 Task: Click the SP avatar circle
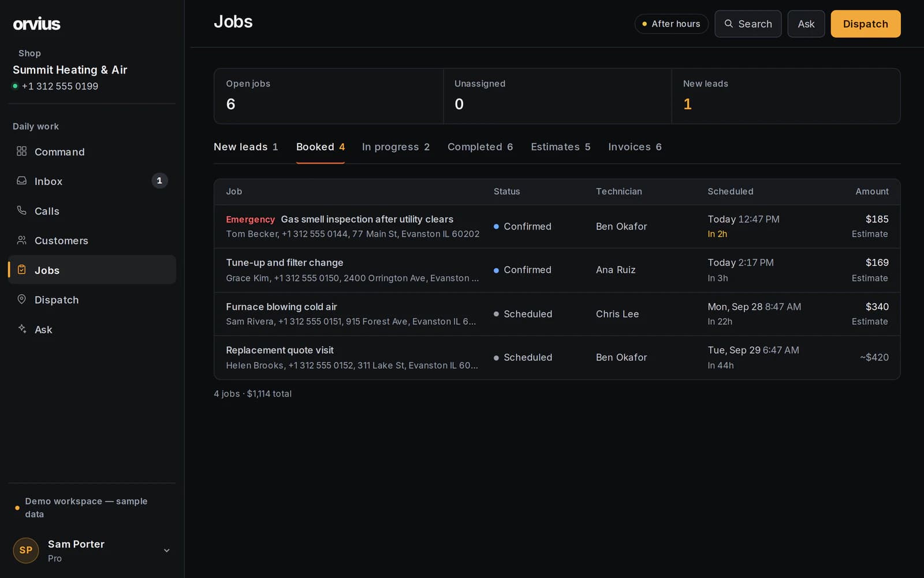click(x=26, y=550)
